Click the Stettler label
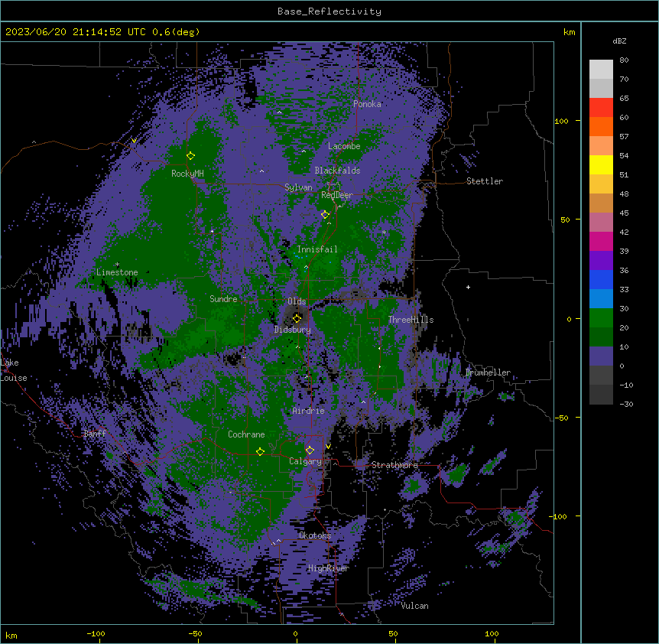 click(x=485, y=181)
